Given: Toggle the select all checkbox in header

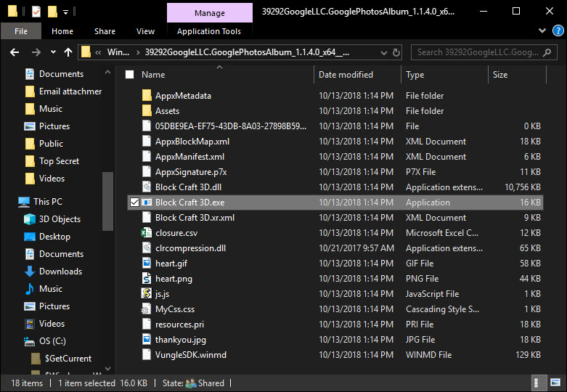Looking at the screenshot, I should 129,75.
